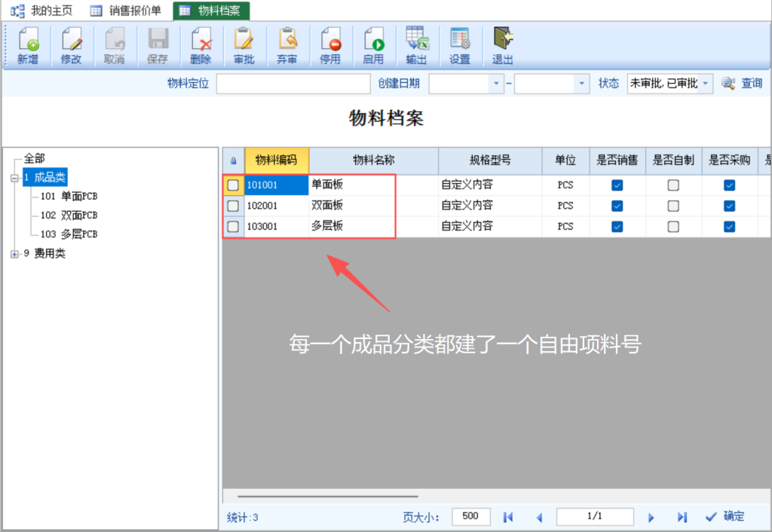This screenshot has height=532, width=772.
Task: Open the 状态 status dropdown
Action: coord(706,84)
